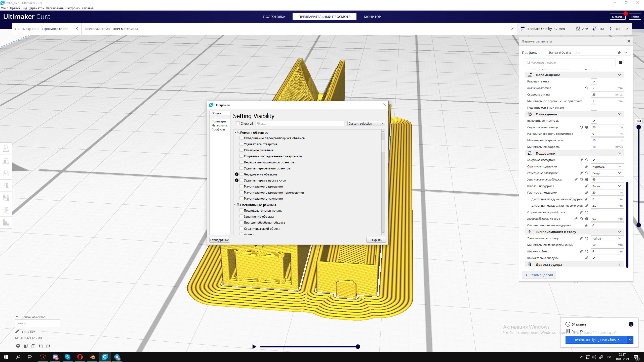Click the top view camera icon
This screenshot has width=644, height=362.
(33, 346)
